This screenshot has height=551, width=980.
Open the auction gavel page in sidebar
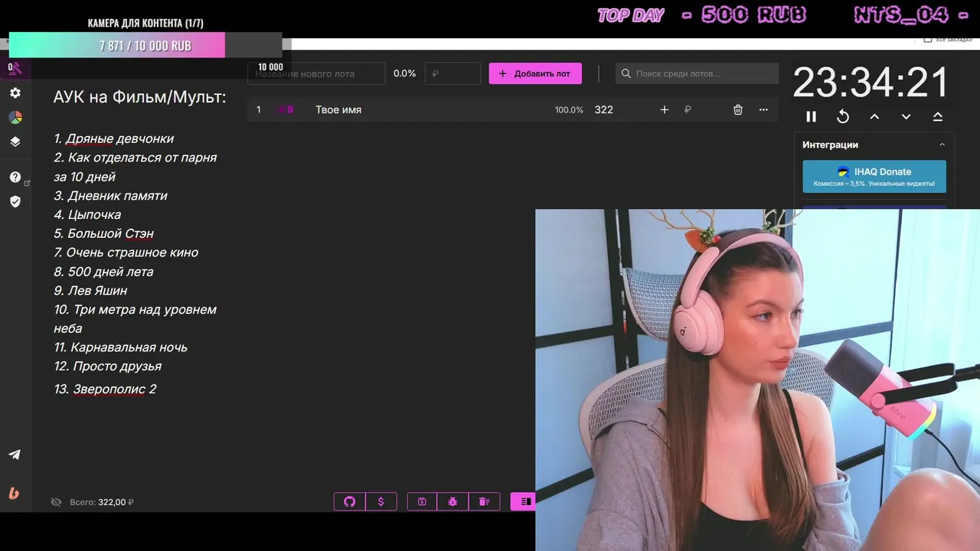[x=15, y=68]
